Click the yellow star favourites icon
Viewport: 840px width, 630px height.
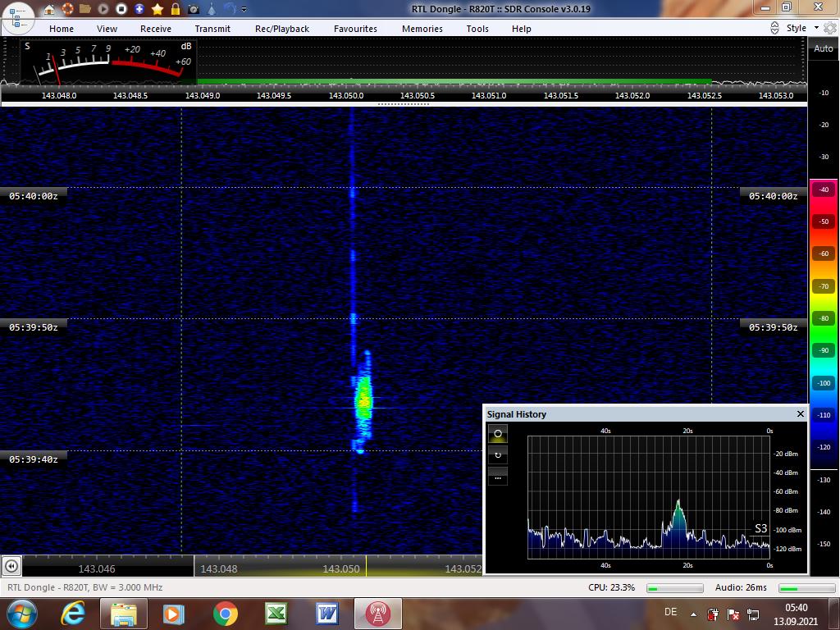(157, 9)
